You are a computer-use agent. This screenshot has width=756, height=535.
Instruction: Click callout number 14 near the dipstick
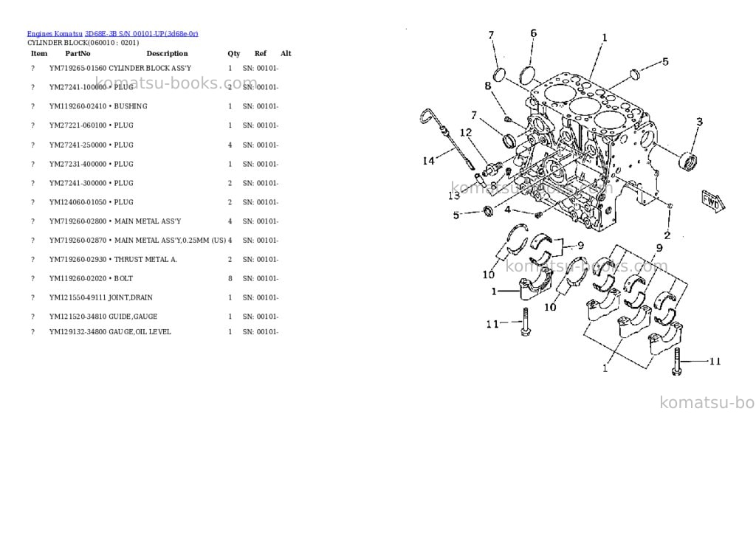click(x=429, y=161)
